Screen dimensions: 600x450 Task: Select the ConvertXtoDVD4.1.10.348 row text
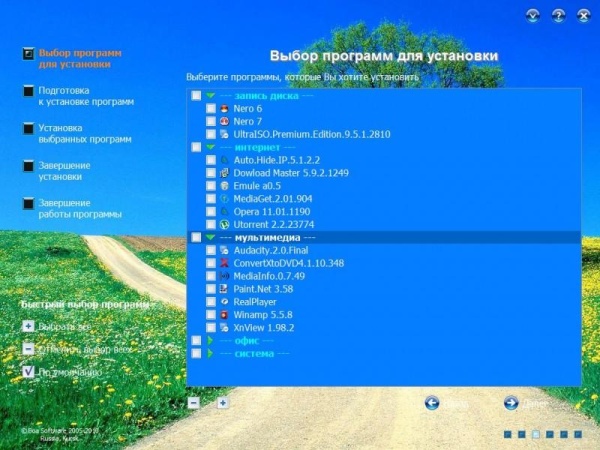click(x=289, y=263)
